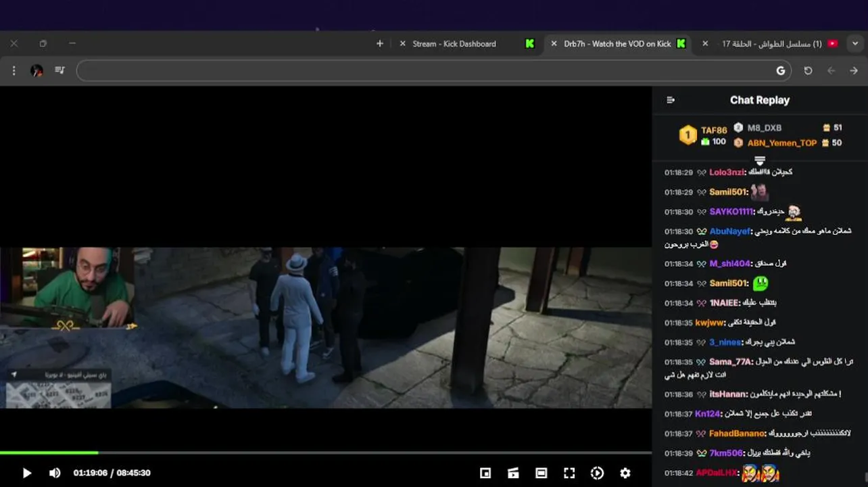Go forward using left-pointing arrow
This screenshot has height=487, width=868.
click(831, 70)
